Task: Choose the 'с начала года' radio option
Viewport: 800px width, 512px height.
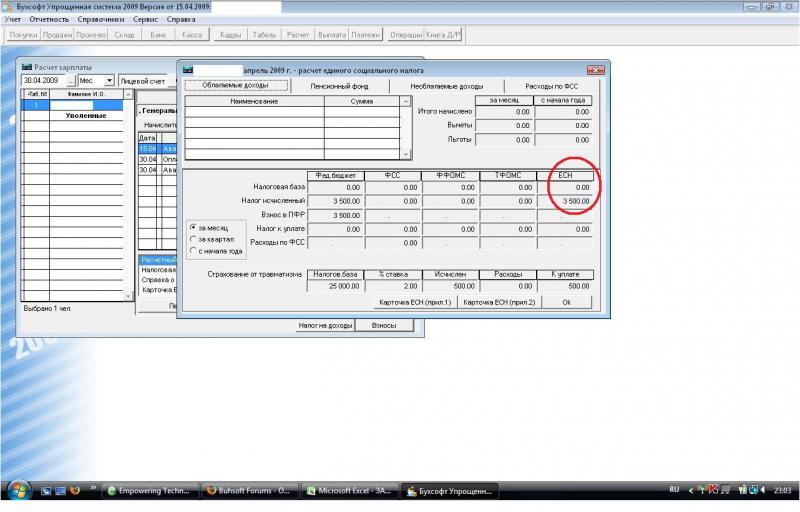Action: coord(193,251)
